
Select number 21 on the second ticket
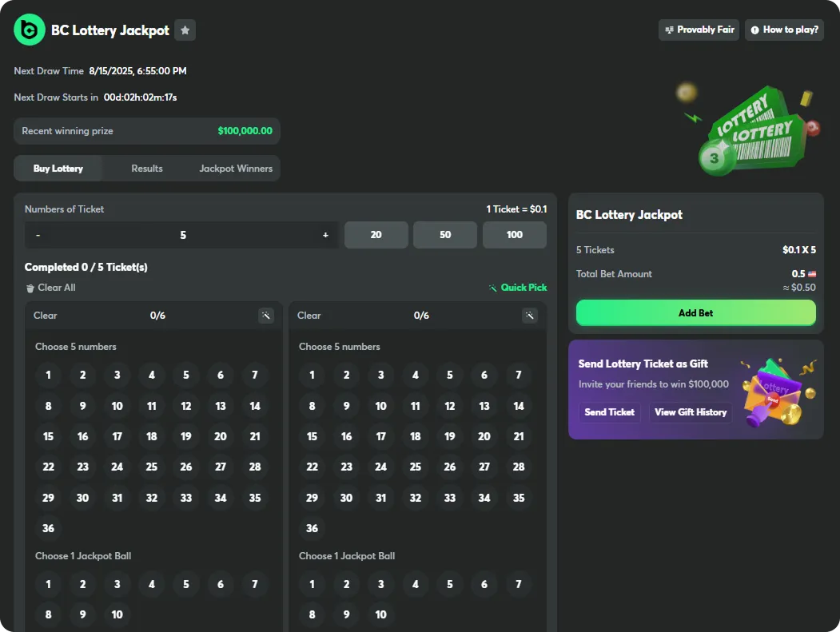[x=519, y=436]
